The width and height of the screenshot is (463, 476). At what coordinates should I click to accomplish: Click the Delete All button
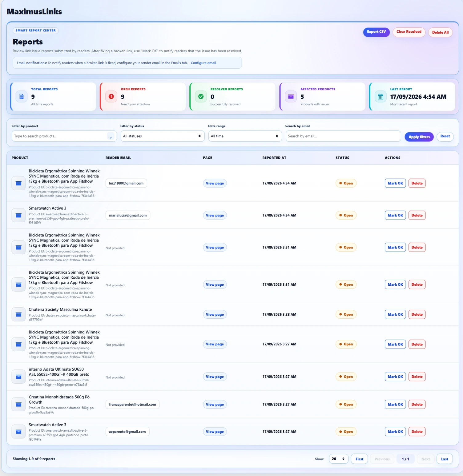pos(440,32)
